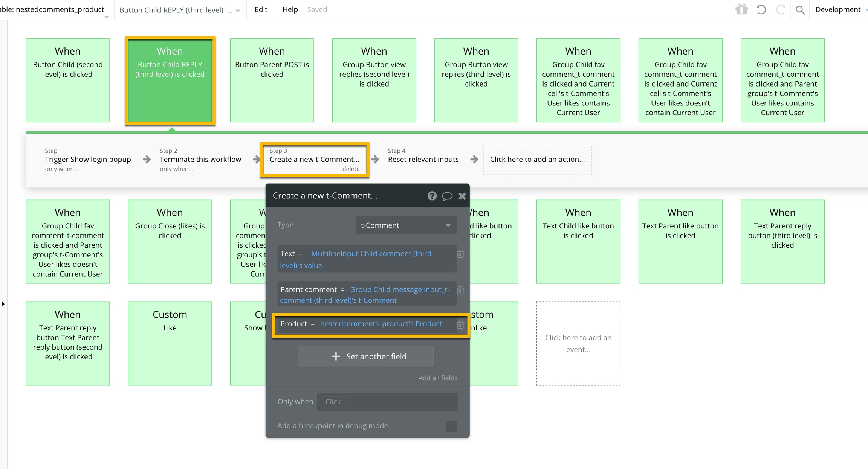This screenshot has width=868, height=469.
Task: Remove the Product field with trash icon
Action: 460,324
